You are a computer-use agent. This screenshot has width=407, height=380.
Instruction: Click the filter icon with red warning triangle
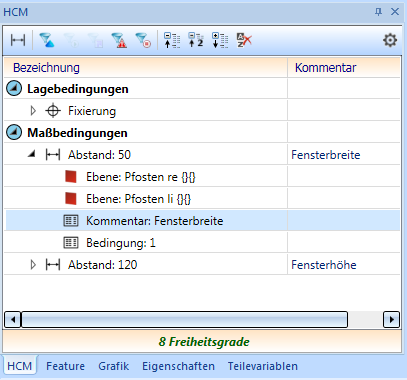(x=119, y=40)
